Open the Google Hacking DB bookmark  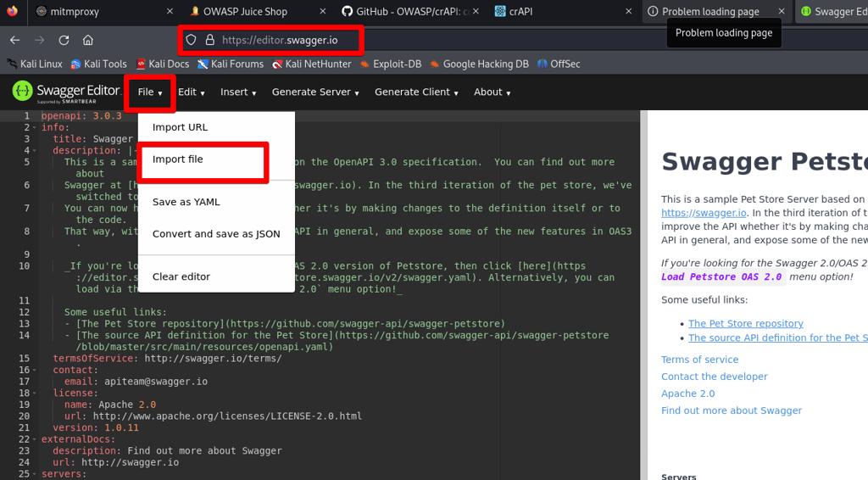[x=480, y=64]
